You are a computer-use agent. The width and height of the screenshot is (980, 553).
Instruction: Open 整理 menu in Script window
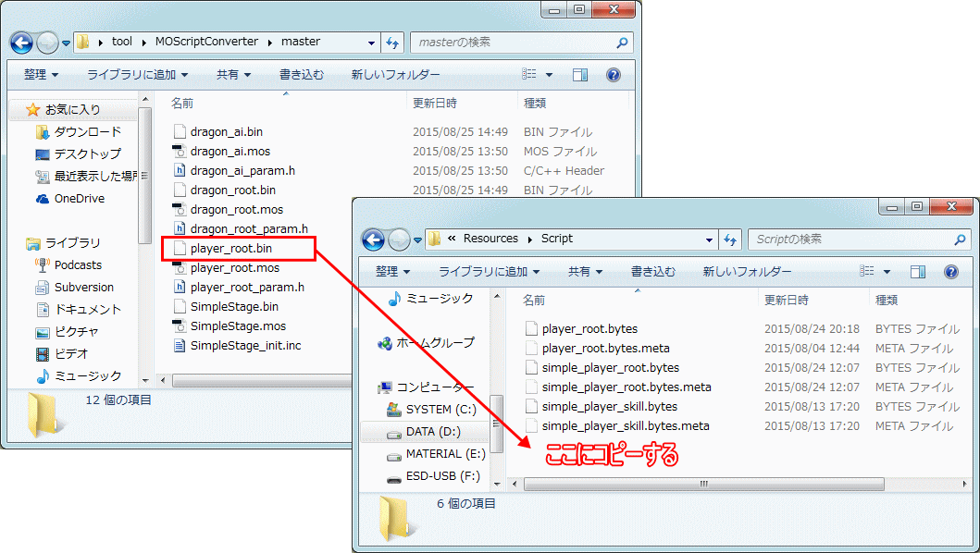tap(392, 272)
